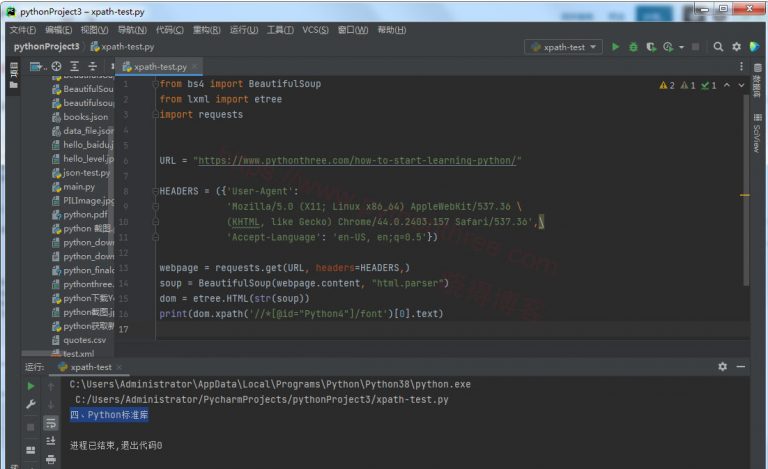
Task: Run with coverage from the main toolbar
Action: click(651, 47)
